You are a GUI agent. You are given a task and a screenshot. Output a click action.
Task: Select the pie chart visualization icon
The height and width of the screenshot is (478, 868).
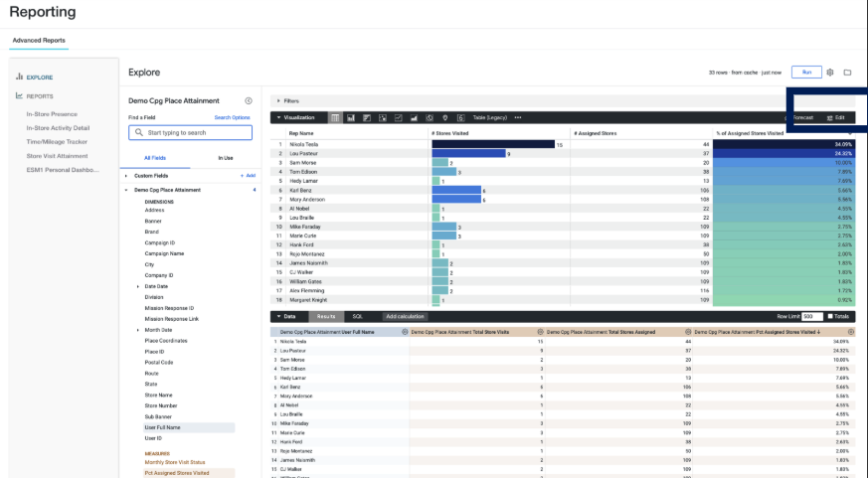tap(430, 118)
